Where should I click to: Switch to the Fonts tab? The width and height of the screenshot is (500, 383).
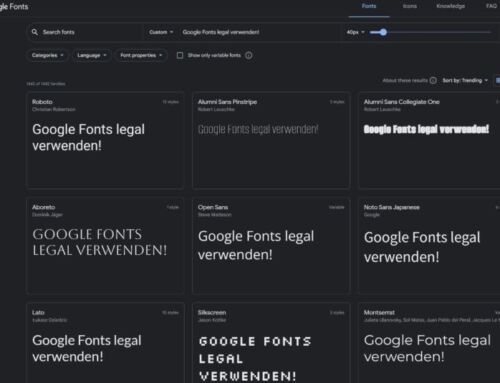(x=369, y=6)
